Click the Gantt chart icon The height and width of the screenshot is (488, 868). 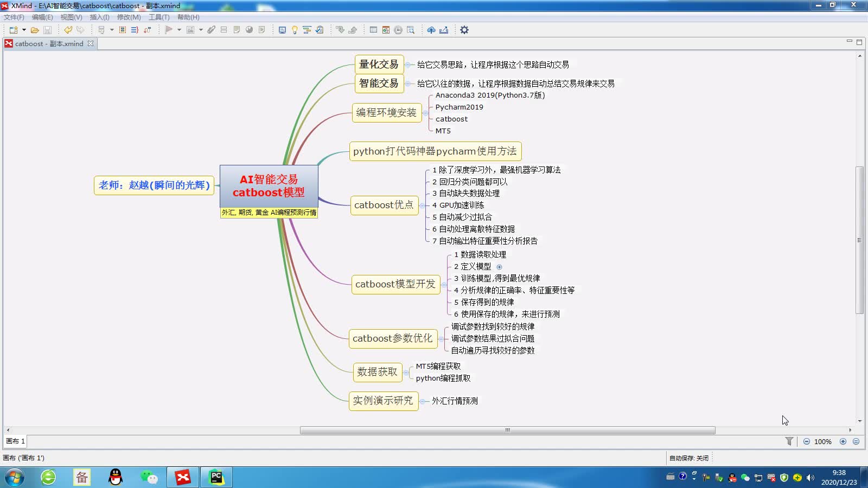pos(307,30)
